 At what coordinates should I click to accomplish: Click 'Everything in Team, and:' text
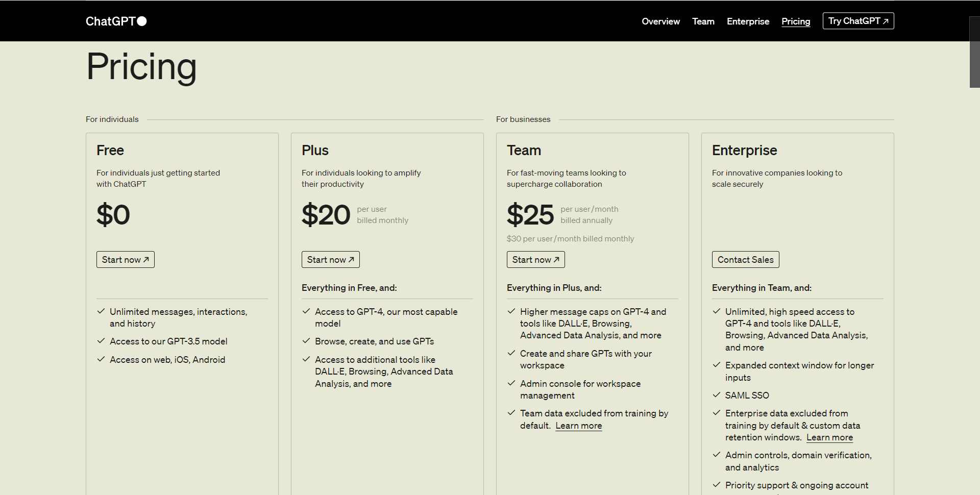pos(762,288)
